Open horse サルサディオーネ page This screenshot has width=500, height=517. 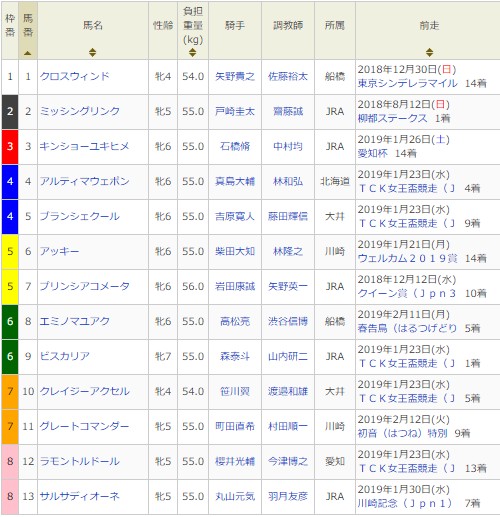click(80, 496)
